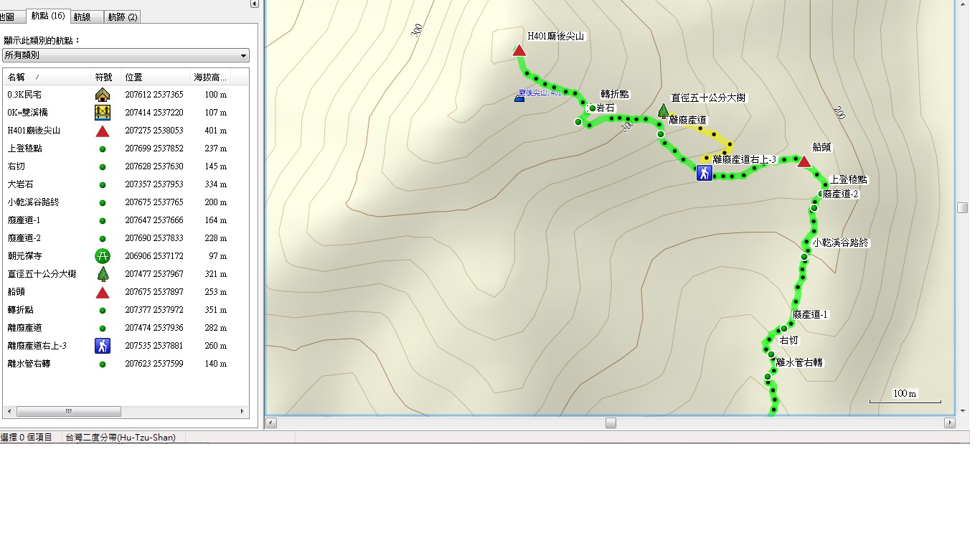Click map scroll down arrow
The height and width of the screenshot is (551, 980).
click(962, 411)
